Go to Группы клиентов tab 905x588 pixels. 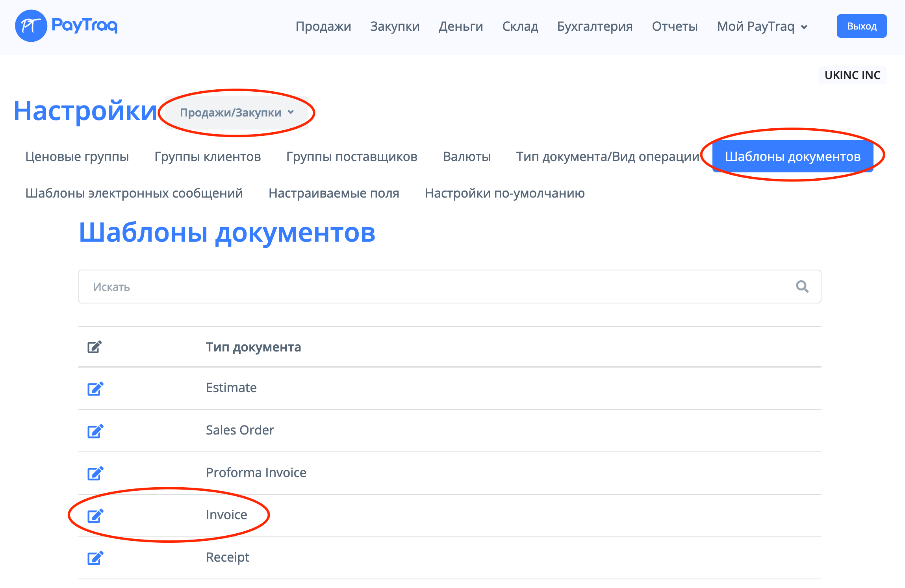click(208, 157)
